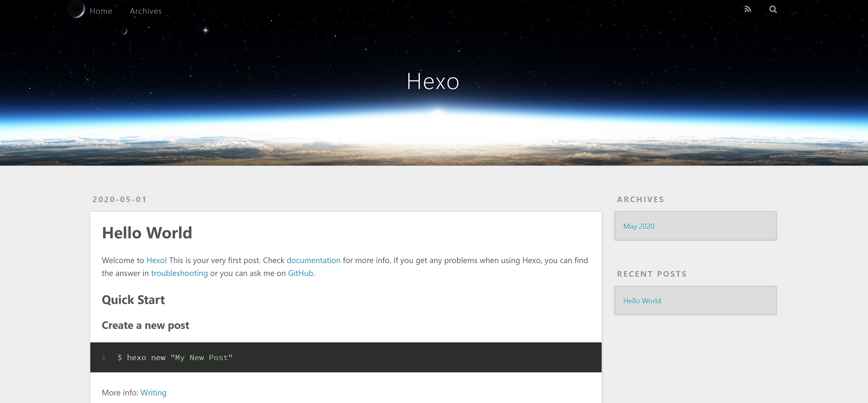Click the Quick Start heading
This screenshot has width=868, height=403.
pyautogui.click(x=133, y=300)
